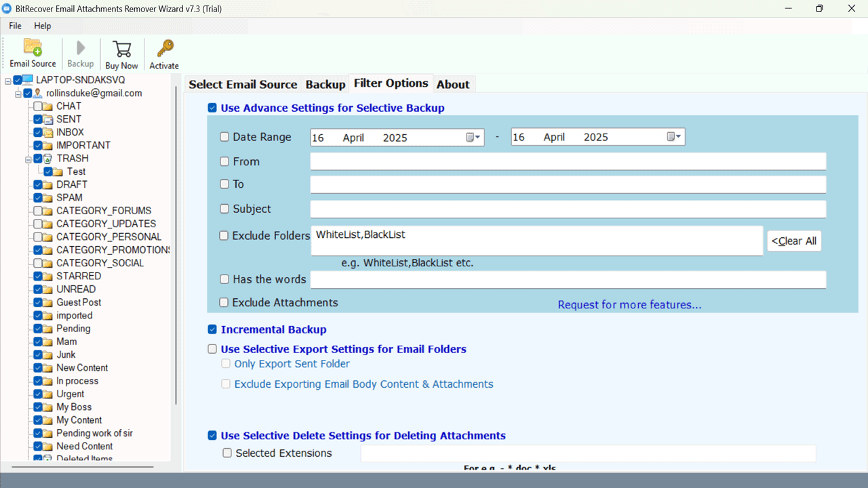The image size is (868, 488).
Task: Select the Filter Options tab
Action: click(391, 83)
